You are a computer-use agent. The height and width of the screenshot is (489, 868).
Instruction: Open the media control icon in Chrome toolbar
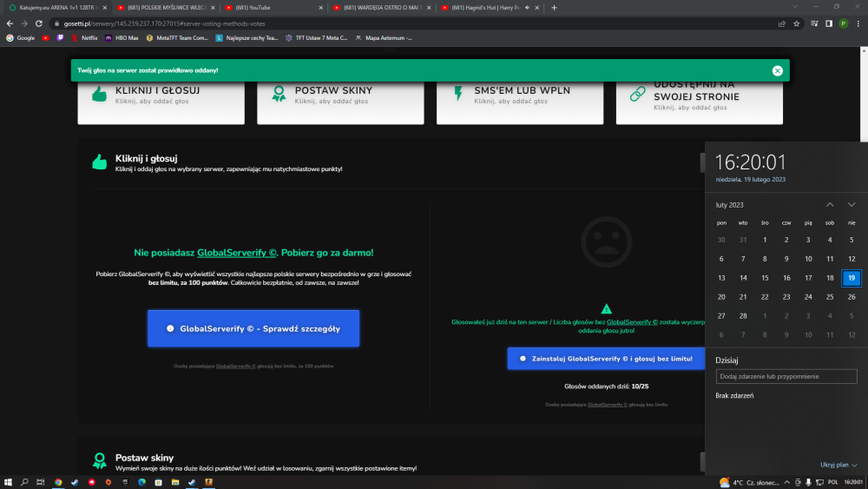pyautogui.click(x=814, y=23)
